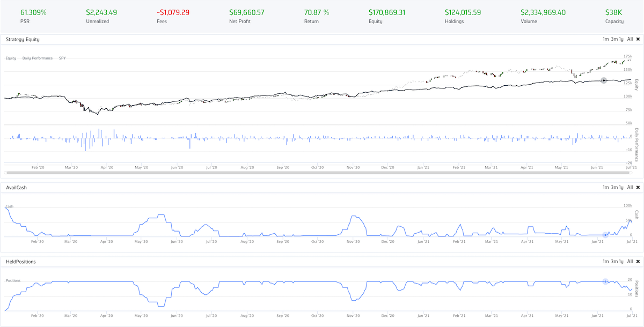Screen dimensions: 644x327
Task: Click highlighted marker on AvailCash chart
Action: (x=605, y=234)
